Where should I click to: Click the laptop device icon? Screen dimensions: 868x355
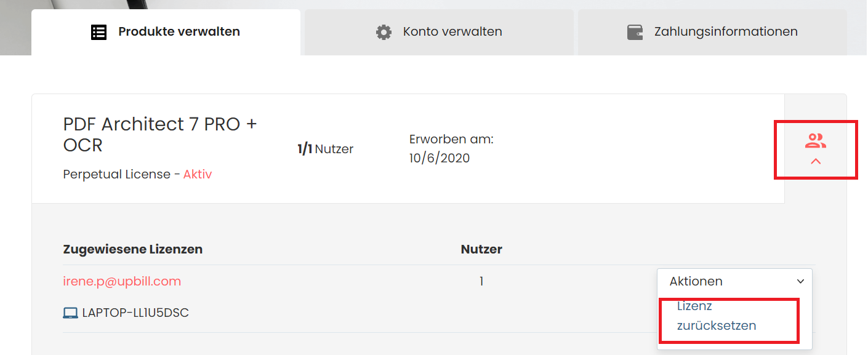(70, 313)
